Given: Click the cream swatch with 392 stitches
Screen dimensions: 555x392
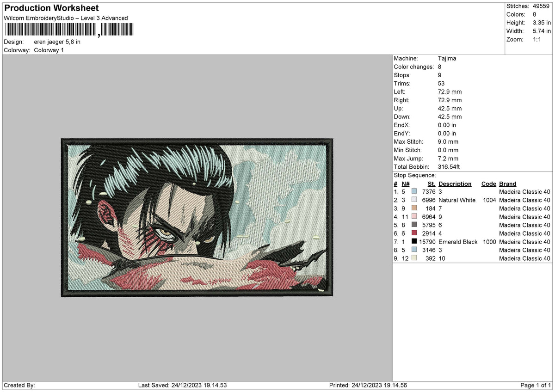Looking at the screenshot, I should 414,258.
